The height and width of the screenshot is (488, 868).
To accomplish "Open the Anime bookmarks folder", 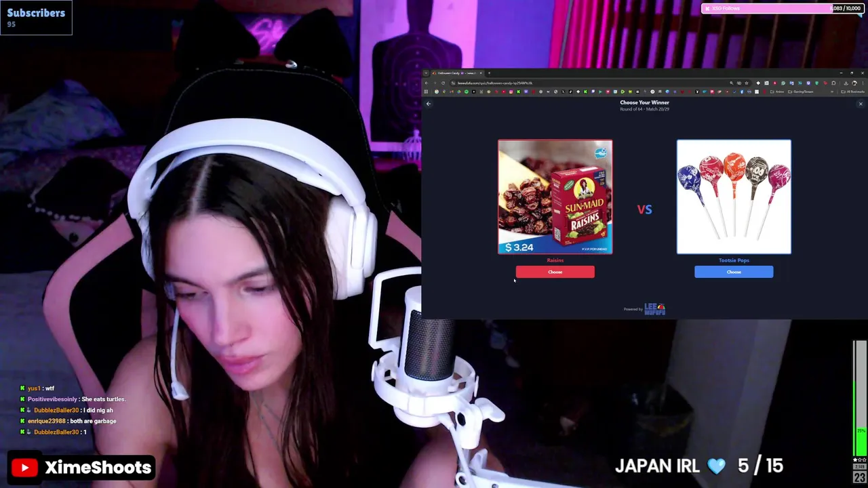I will pos(777,91).
